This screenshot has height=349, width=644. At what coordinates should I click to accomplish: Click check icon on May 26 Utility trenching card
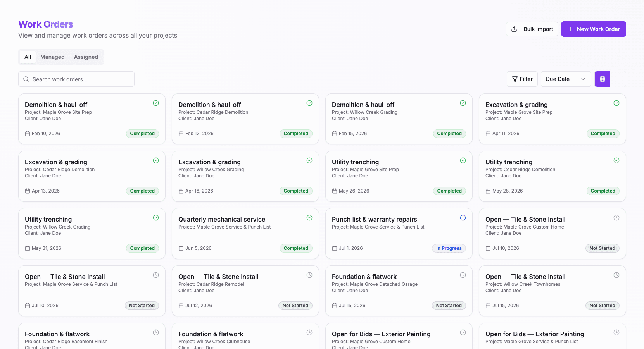click(x=463, y=160)
